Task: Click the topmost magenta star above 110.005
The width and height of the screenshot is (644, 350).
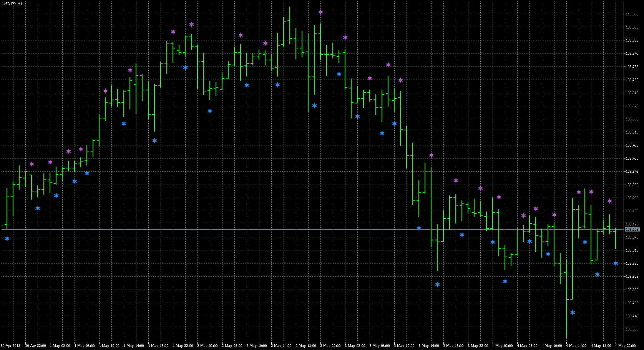Action: click(320, 12)
